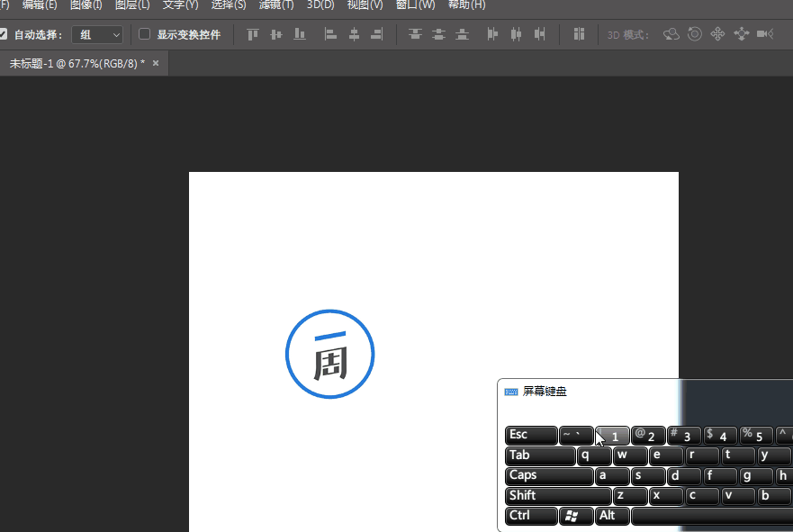This screenshot has height=532, width=793.
Task: Click the a key on screen keyboard
Action: (612, 476)
